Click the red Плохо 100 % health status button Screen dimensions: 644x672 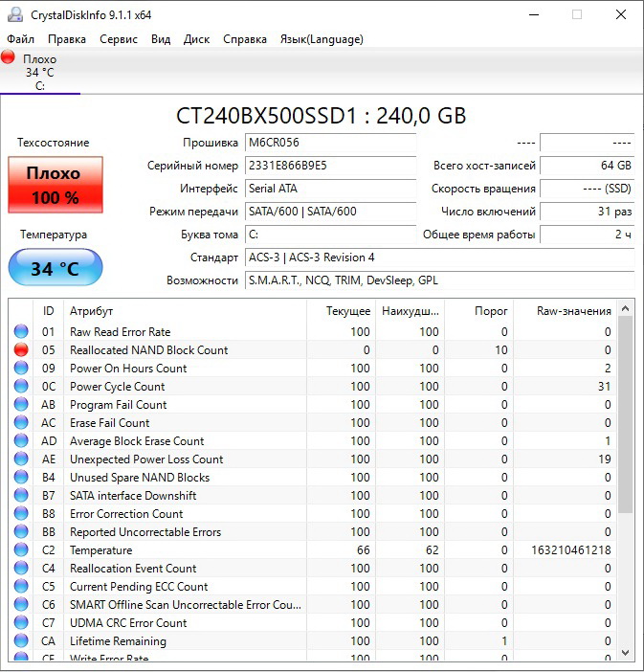point(56,185)
